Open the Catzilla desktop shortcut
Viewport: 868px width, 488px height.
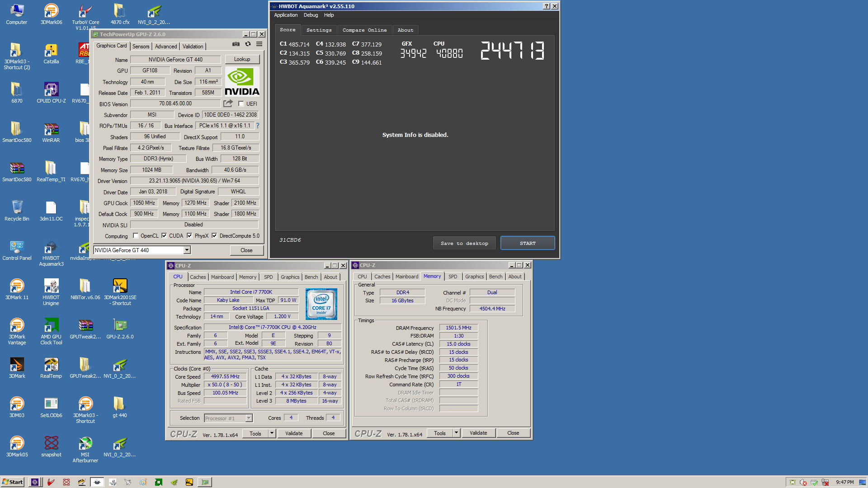51,53
